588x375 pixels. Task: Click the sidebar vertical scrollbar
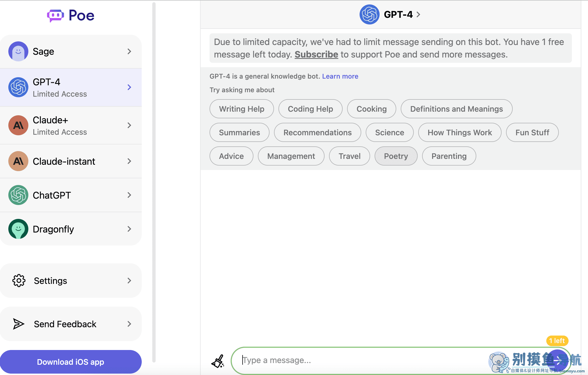154,182
